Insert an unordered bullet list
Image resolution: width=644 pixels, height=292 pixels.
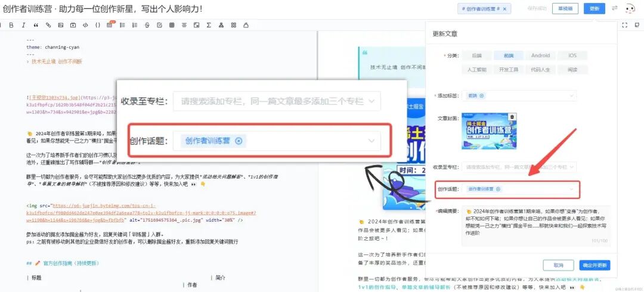122,26
